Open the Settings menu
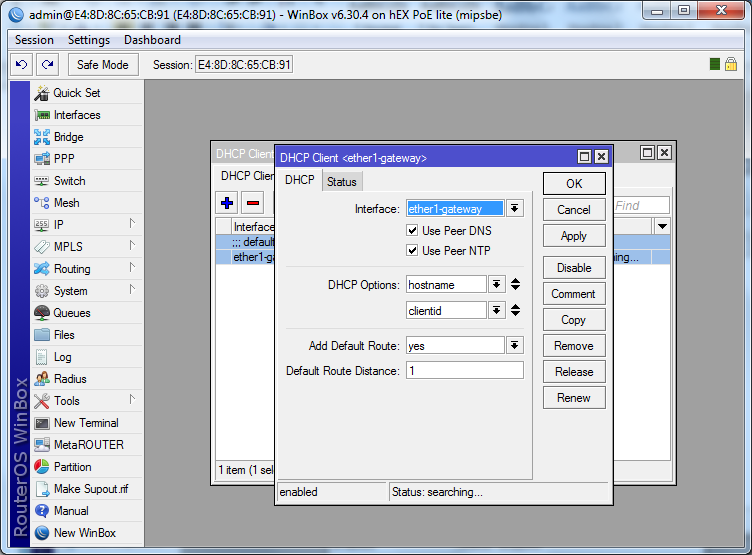Screen dimensions: 752x555 click(x=89, y=40)
